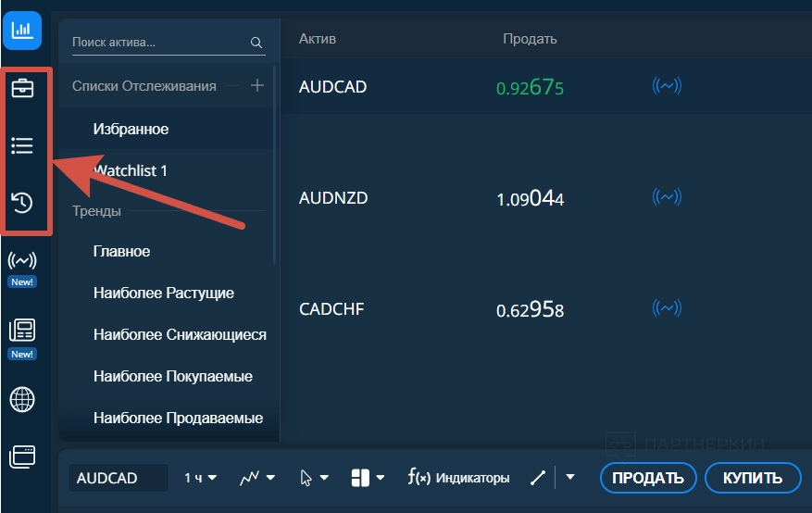This screenshot has width=812, height=513.
Task: Open the chart layout dropdown
Action: point(368,477)
